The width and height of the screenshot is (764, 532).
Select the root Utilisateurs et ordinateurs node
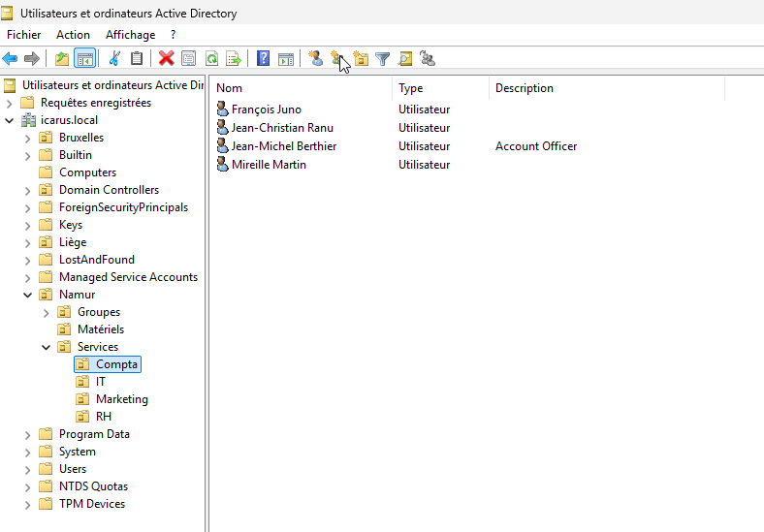pyautogui.click(x=112, y=85)
